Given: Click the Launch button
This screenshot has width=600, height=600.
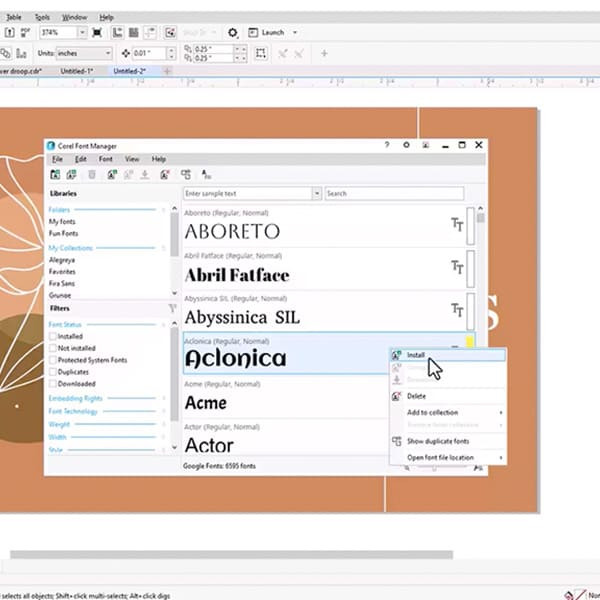Looking at the screenshot, I should 267,33.
